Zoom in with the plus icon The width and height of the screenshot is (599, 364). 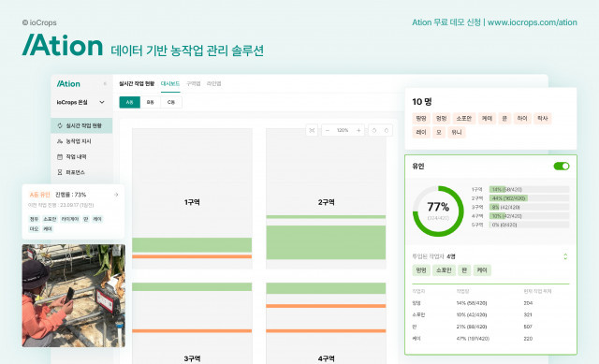click(x=358, y=131)
